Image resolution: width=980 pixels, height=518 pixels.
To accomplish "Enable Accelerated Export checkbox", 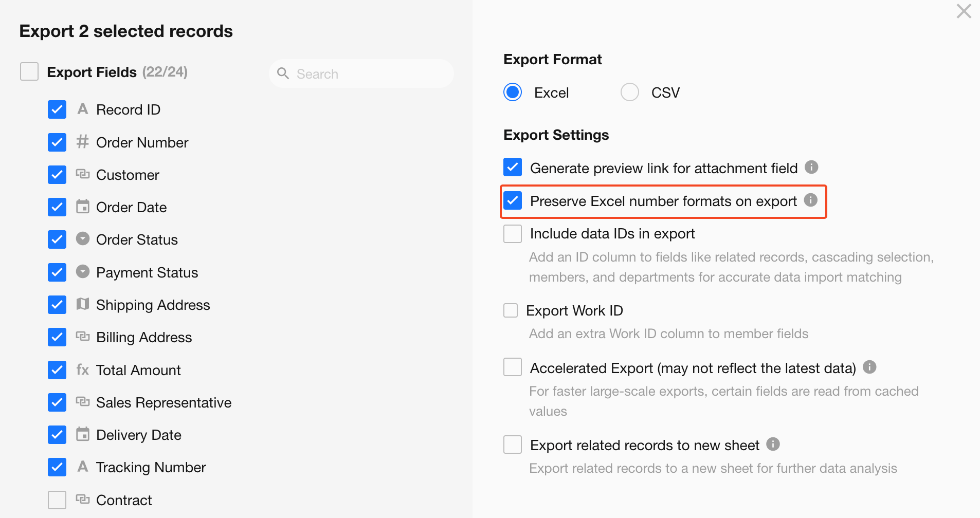I will point(513,367).
